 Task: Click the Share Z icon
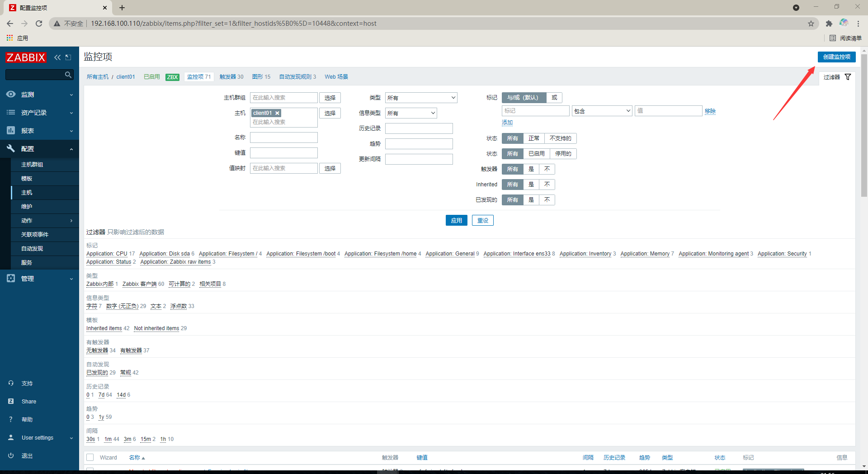(x=11, y=401)
